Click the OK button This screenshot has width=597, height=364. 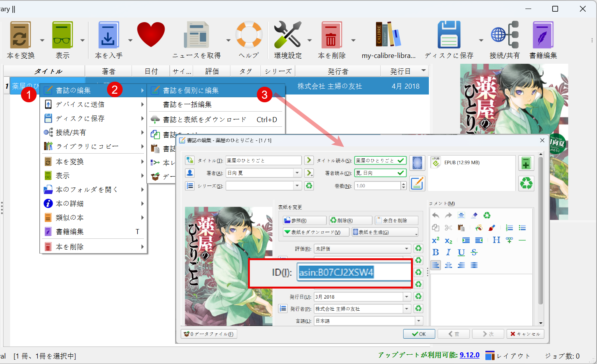[x=419, y=334]
